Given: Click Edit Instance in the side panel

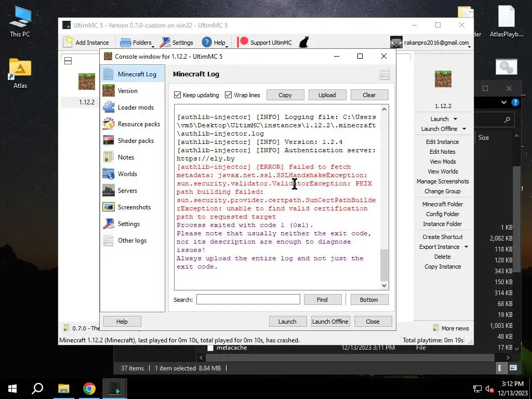Looking at the screenshot, I should pos(443,142).
